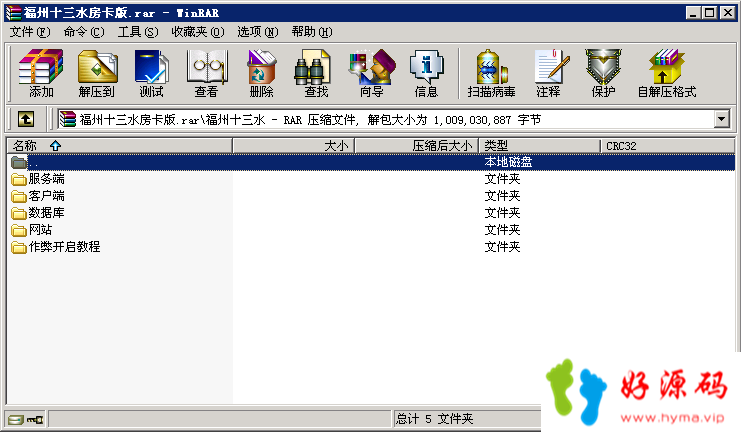Open the Commands (命令) menu
Screen dimensions: 741x432
click(x=84, y=32)
